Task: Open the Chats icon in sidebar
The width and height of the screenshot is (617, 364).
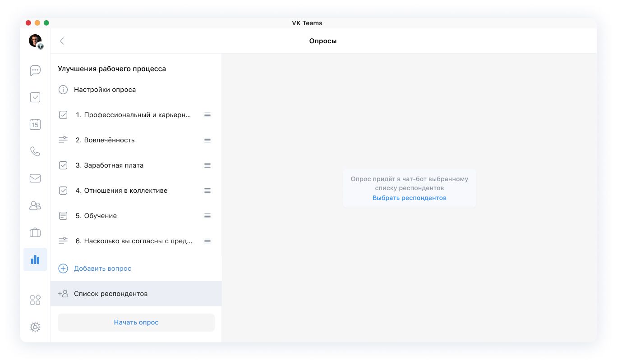Action: [x=35, y=70]
